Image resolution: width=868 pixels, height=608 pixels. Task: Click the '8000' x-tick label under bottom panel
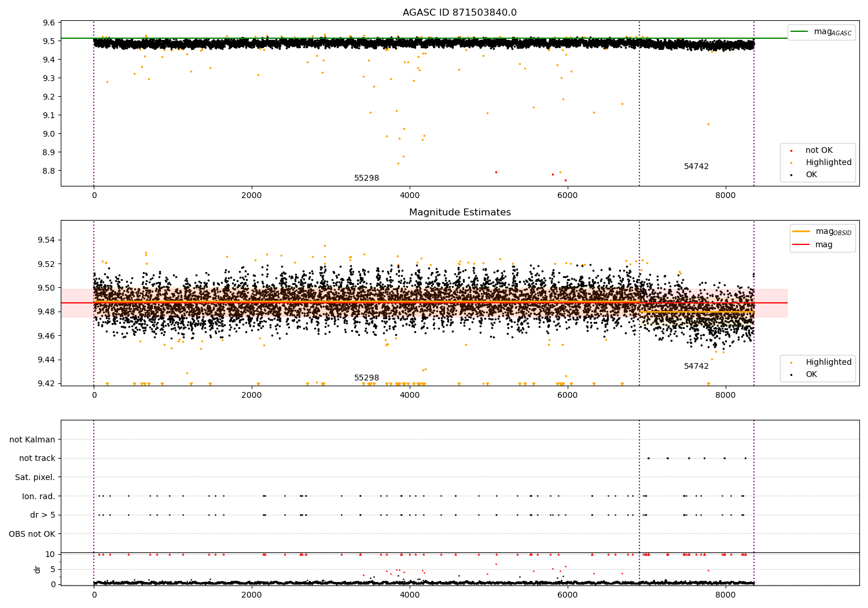[x=726, y=595]
